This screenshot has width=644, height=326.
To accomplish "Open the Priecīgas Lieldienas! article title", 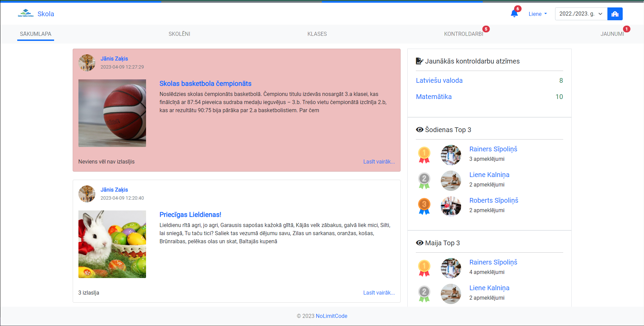I will coord(190,215).
